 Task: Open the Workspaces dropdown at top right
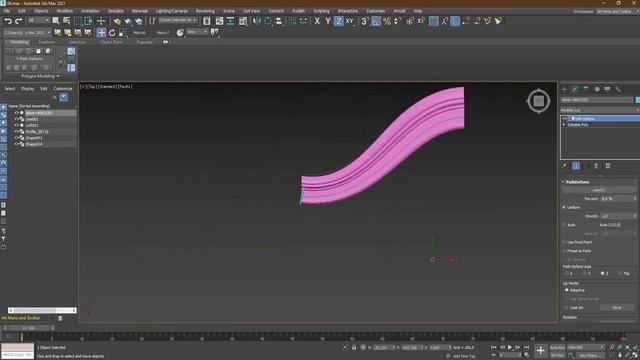click(617, 11)
